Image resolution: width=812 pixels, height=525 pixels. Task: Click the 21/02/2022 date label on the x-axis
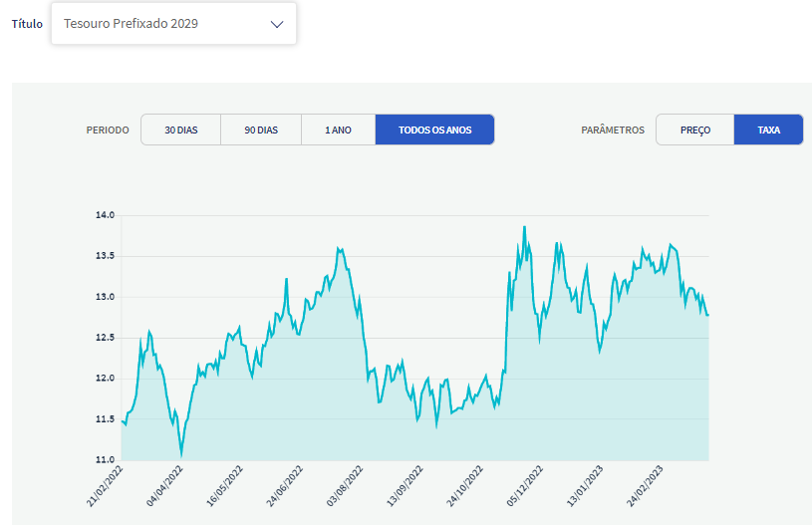106,486
